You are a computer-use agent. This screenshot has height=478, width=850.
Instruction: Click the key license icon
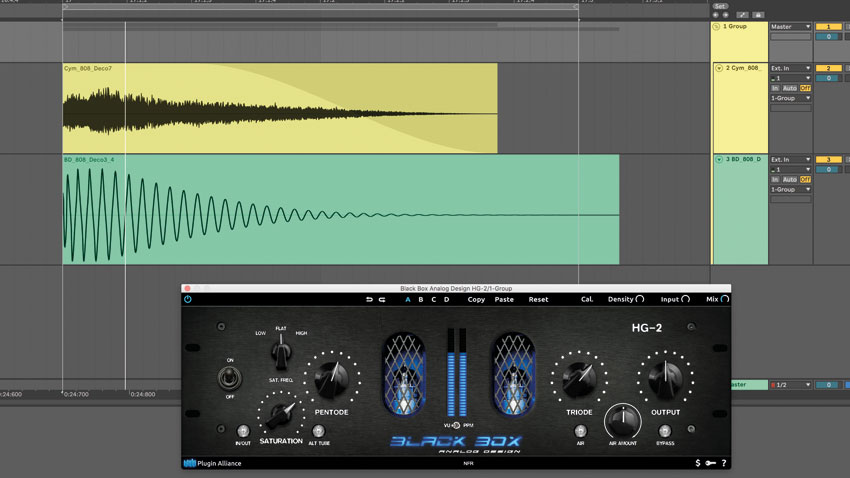click(x=711, y=463)
